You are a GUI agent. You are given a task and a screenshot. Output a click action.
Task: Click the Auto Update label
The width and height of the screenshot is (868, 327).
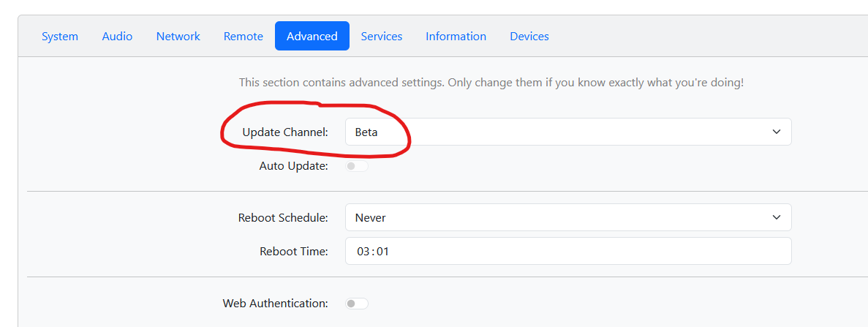(293, 166)
